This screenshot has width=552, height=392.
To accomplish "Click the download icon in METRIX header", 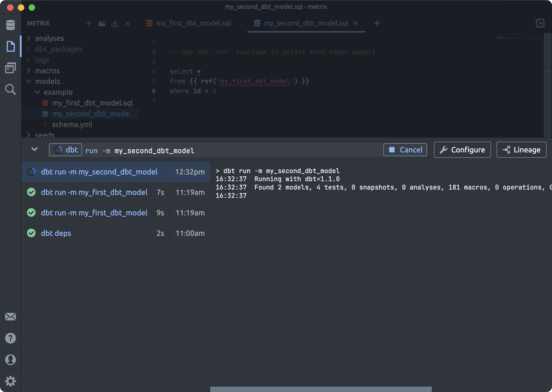I will pyautogui.click(x=115, y=24).
